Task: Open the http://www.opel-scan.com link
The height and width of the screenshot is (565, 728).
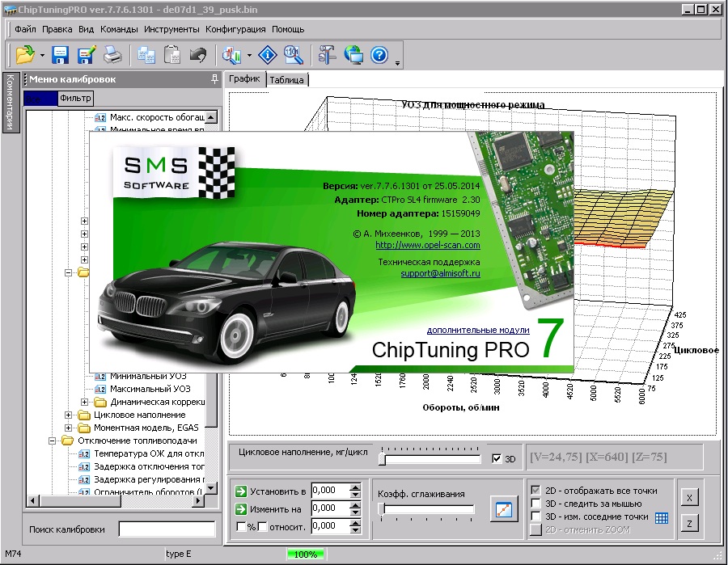Action: 428,245
